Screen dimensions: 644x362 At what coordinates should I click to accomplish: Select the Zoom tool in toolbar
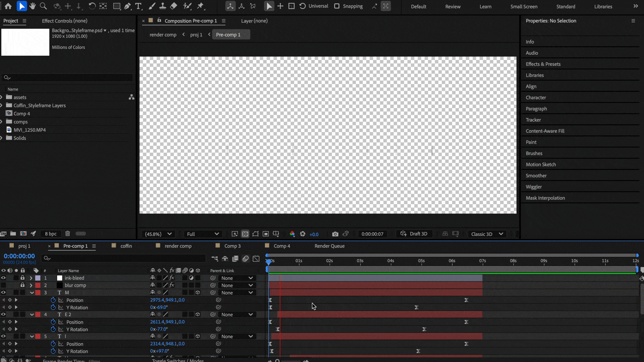[x=43, y=6]
